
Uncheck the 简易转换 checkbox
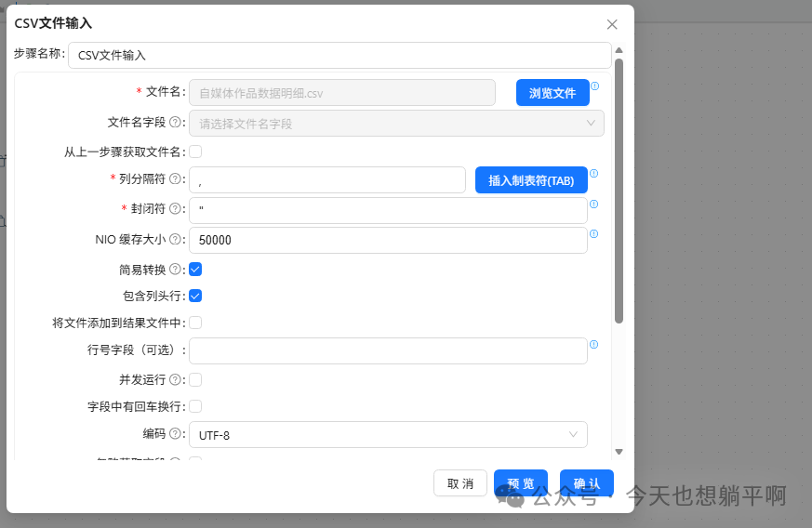[195, 270]
